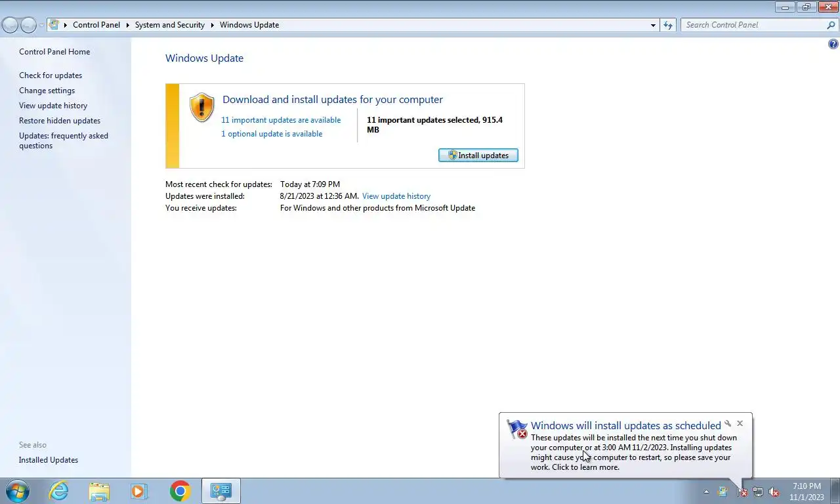The height and width of the screenshot is (504, 840).
Task: Click For Windows and other products text
Action: (x=377, y=208)
